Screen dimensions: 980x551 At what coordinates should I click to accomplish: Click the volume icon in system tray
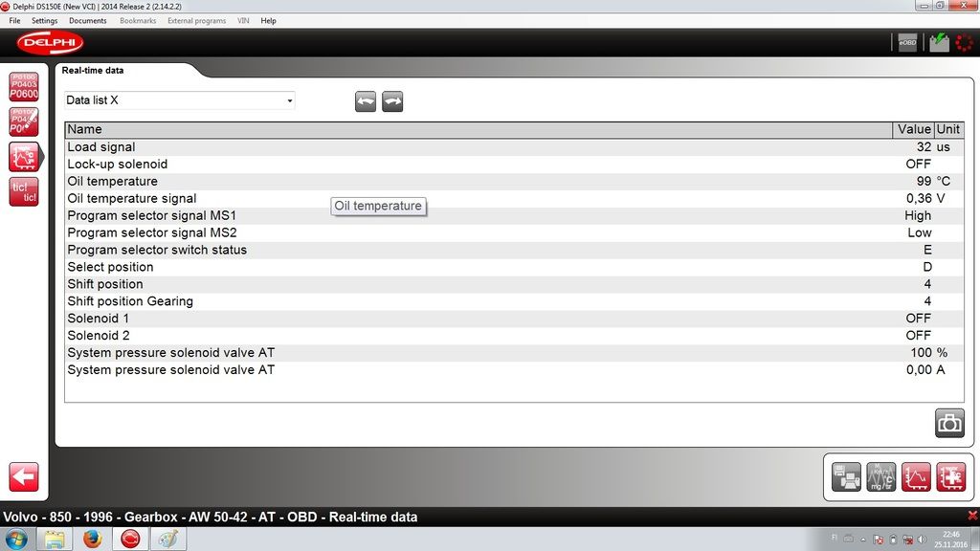click(x=922, y=540)
